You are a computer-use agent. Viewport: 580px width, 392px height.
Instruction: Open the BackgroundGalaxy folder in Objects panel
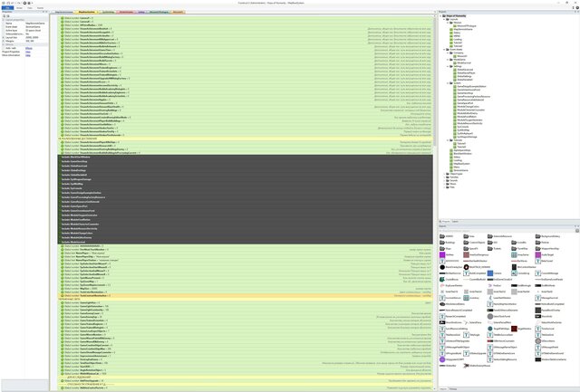(547, 236)
